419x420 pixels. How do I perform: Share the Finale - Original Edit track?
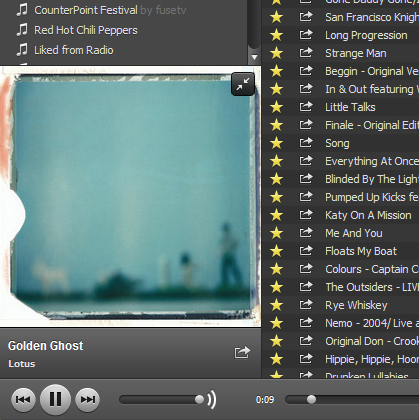point(306,124)
